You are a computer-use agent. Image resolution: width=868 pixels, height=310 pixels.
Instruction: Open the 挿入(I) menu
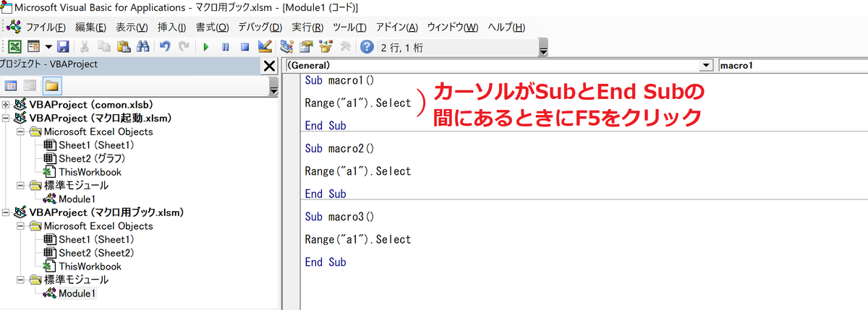pos(171,27)
